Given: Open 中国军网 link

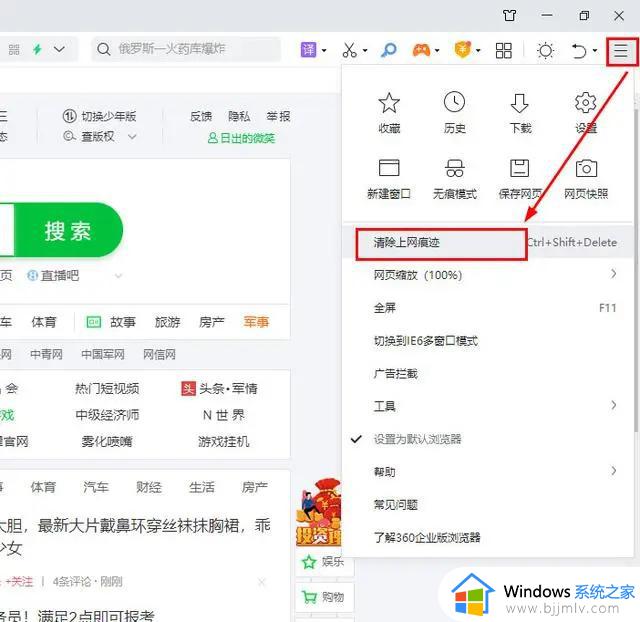Looking at the screenshot, I should pyautogui.click(x=103, y=354).
